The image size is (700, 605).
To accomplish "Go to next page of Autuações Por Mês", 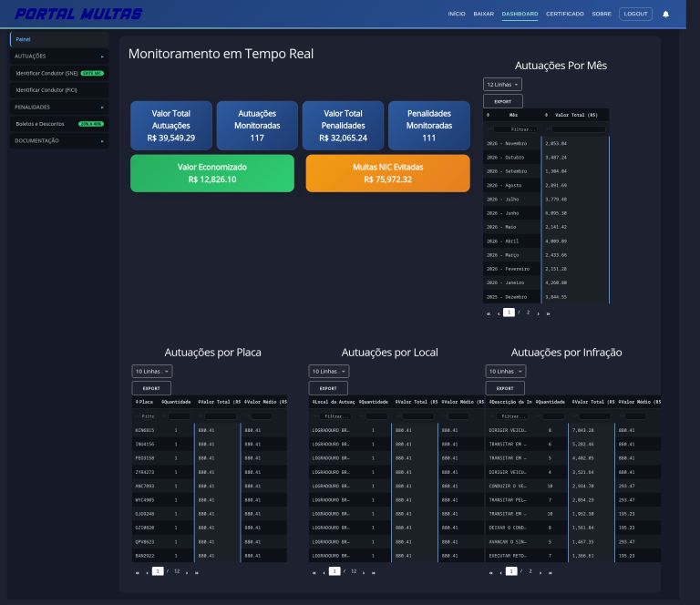I will pos(539,313).
